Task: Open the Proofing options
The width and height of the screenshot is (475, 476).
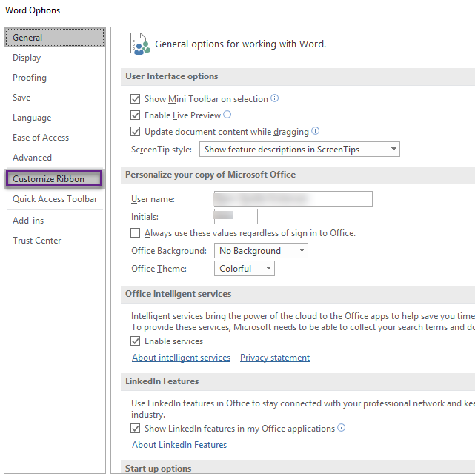Action: [x=55, y=78]
